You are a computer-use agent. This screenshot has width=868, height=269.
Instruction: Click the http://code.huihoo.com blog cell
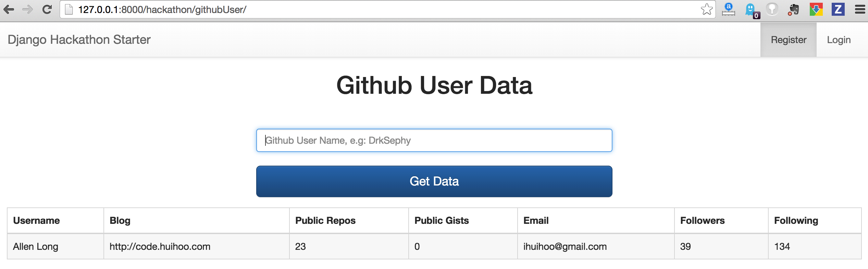pyautogui.click(x=160, y=246)
